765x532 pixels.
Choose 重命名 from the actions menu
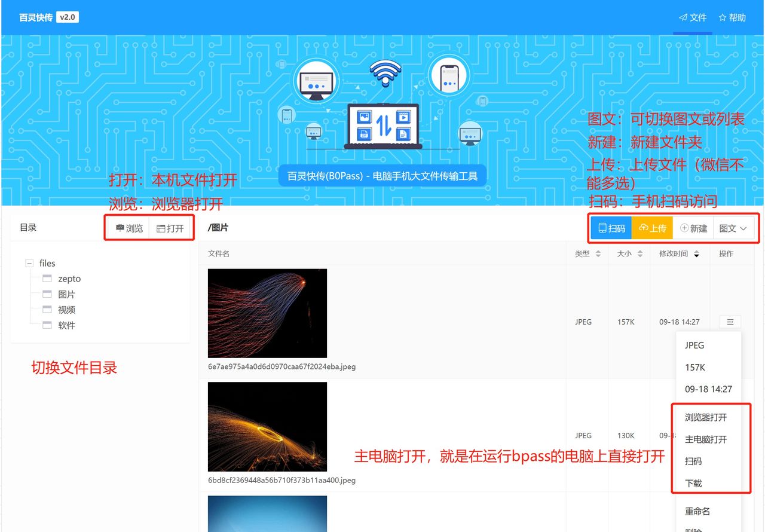[x=697, y=512]
